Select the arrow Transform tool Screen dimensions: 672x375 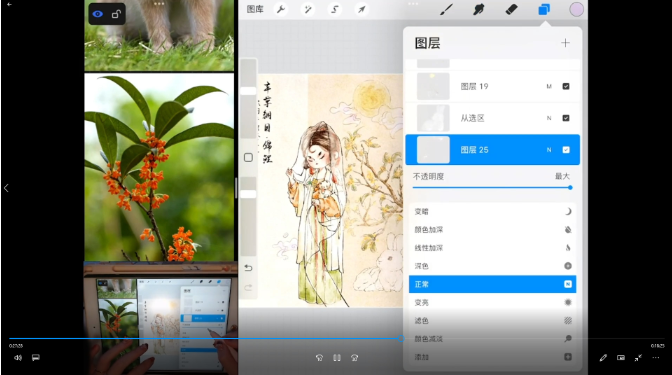tap(362, 9)
